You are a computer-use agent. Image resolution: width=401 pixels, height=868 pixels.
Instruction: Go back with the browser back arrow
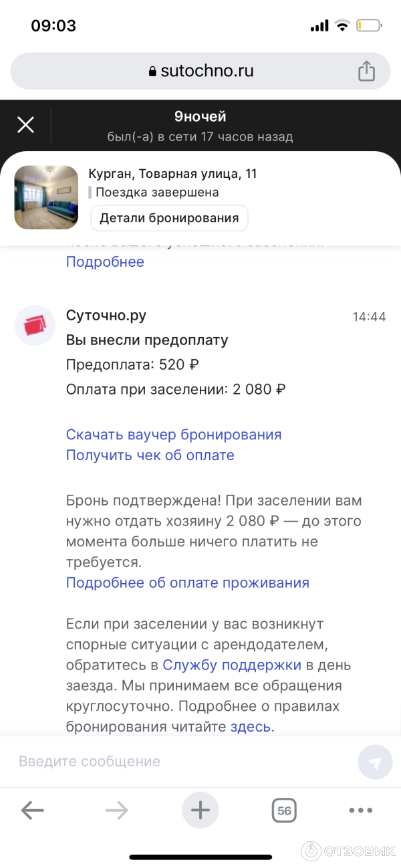click(x=32, y=811)
